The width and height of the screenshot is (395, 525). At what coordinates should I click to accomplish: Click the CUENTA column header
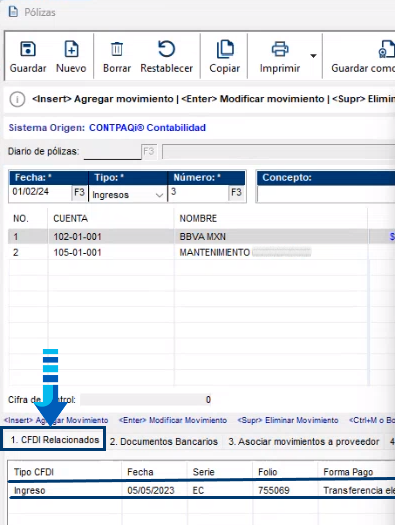pyautogui.click(x=70, y=219)
